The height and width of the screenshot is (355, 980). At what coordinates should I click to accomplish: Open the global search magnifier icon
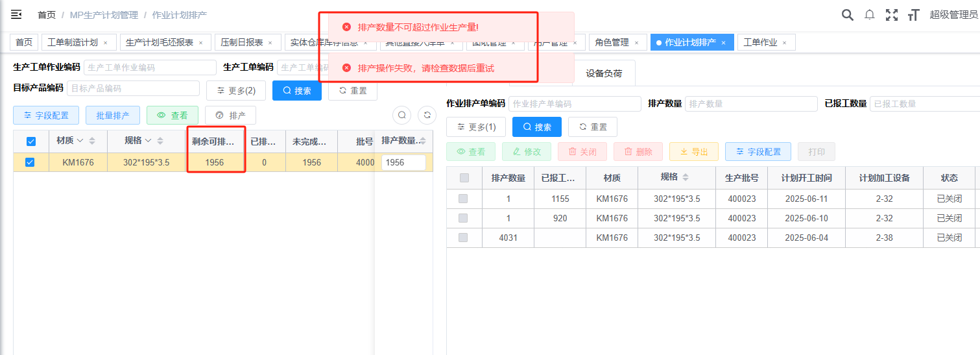coord(847,14)
